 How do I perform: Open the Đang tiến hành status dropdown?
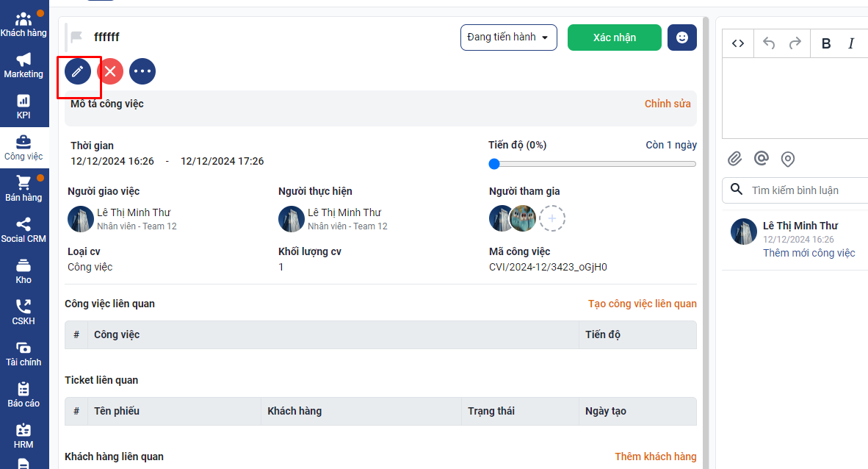pyautogui.click(x=508, y=37)
